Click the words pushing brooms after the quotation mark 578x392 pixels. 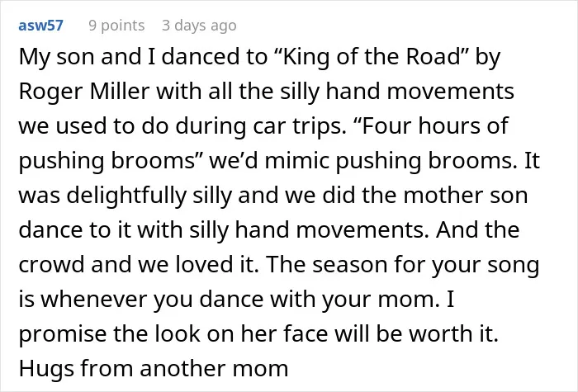[x=107, y=161]
